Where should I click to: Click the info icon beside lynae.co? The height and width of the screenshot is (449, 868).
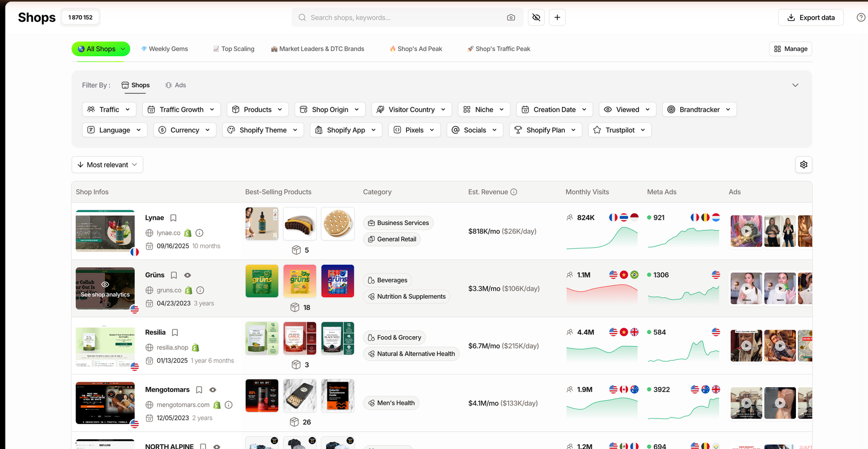pos(200,233)
